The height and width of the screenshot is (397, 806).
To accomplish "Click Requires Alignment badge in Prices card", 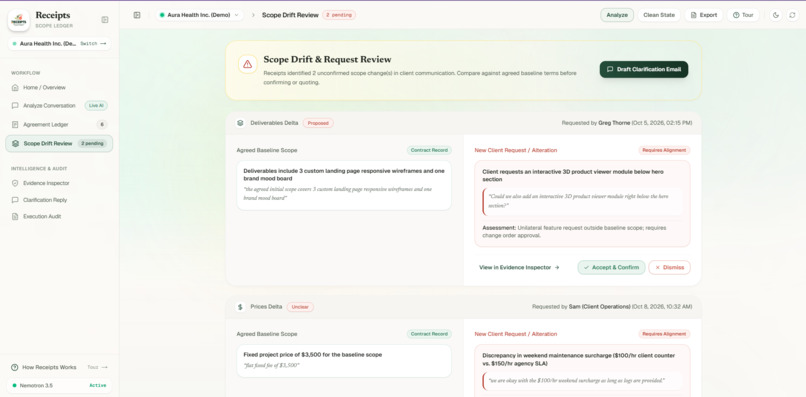I will click(664, 334).
